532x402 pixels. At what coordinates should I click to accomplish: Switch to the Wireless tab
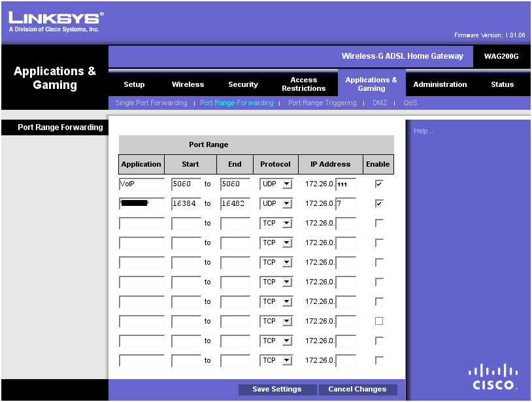tap(188, 84)
